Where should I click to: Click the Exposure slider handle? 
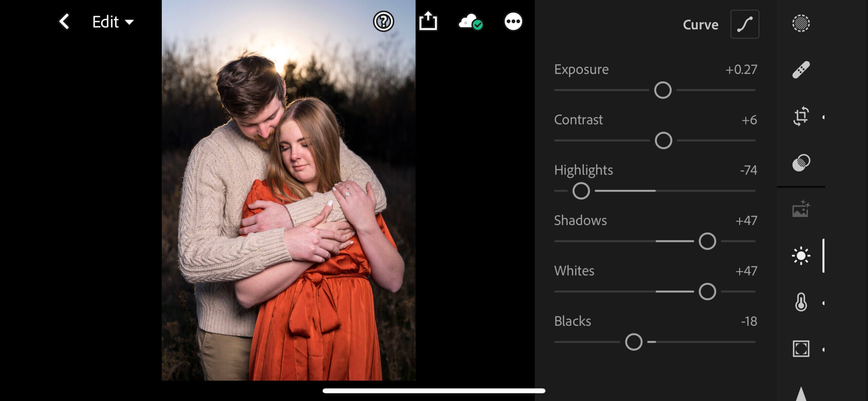coord(663,90)
